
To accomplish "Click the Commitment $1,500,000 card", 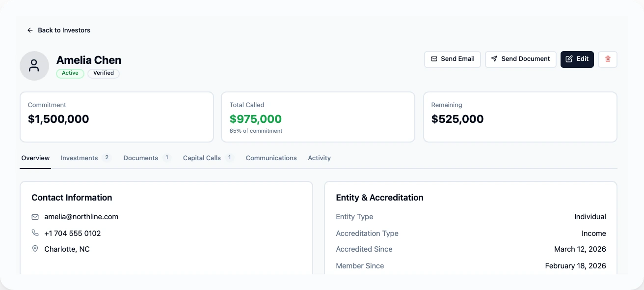I will (x=117, y=117).
